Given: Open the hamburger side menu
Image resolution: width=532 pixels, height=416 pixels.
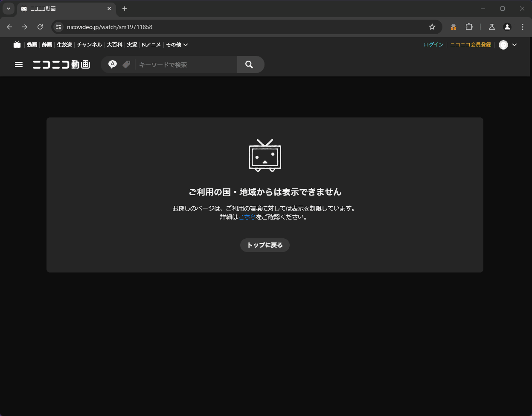Looking at the screenshot, I should (x=19, y=64).
